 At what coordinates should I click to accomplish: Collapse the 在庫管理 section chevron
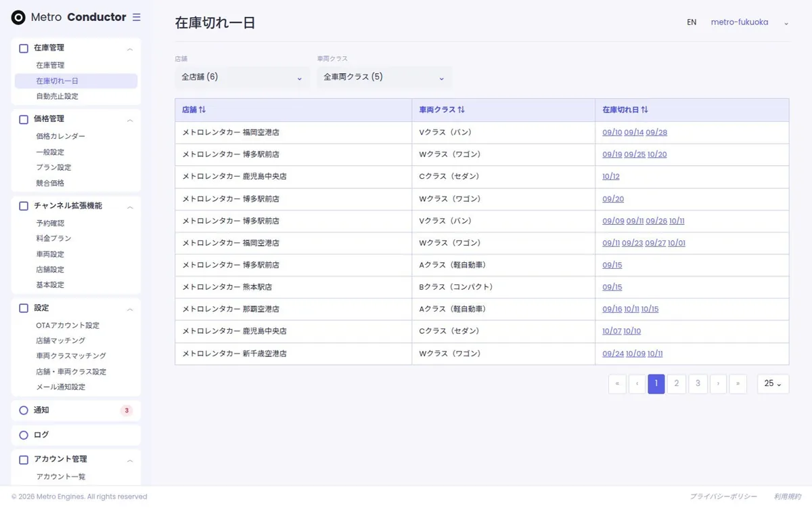[x=130, y=49]
